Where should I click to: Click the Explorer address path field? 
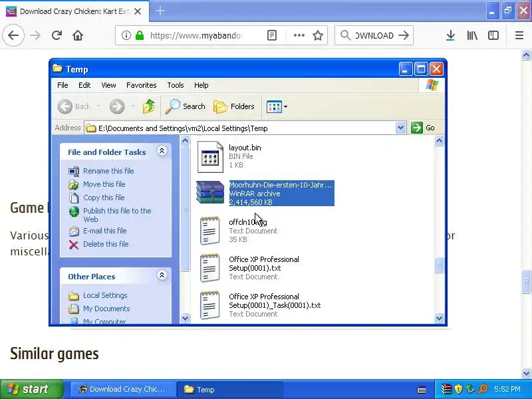click(240, 128)
